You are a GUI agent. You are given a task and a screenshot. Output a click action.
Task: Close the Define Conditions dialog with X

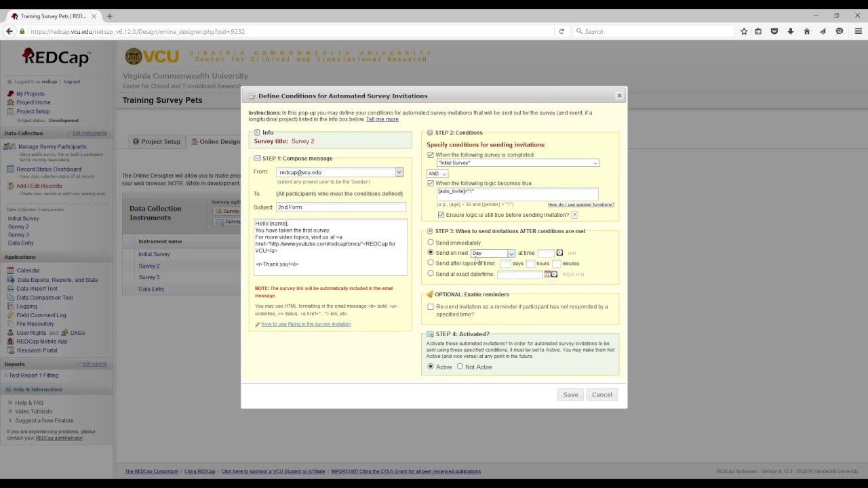click(619, 96)
